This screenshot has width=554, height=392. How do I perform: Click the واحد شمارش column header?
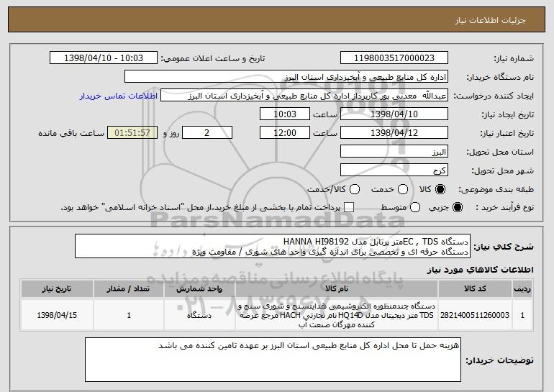click(199, 289)
